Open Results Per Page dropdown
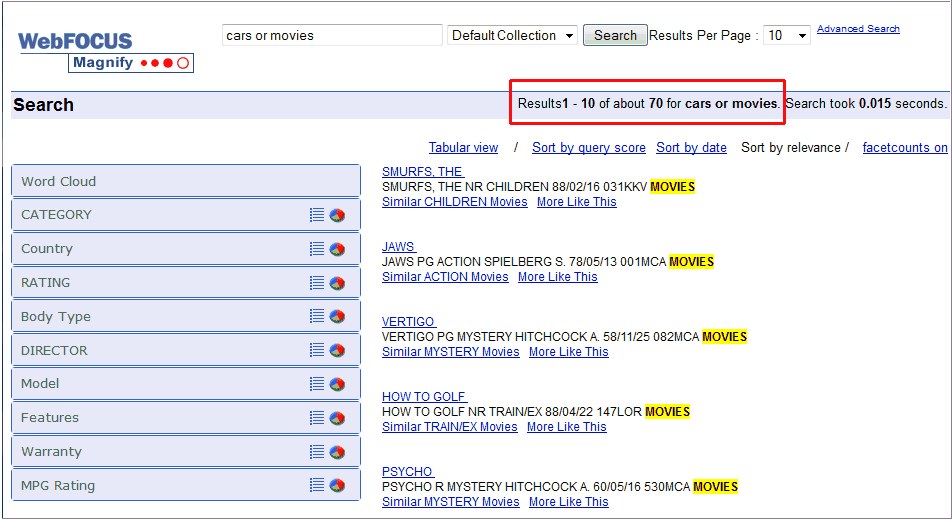Screen dimensions: 952x520 (x=786, y=36)
